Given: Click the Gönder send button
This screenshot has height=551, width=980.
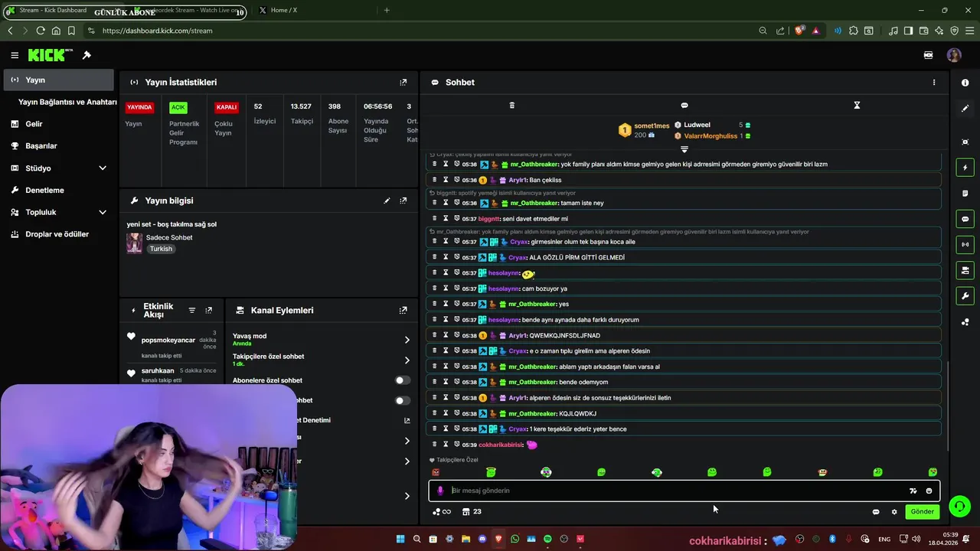Looking at the screenshot, I should point(922,512).
